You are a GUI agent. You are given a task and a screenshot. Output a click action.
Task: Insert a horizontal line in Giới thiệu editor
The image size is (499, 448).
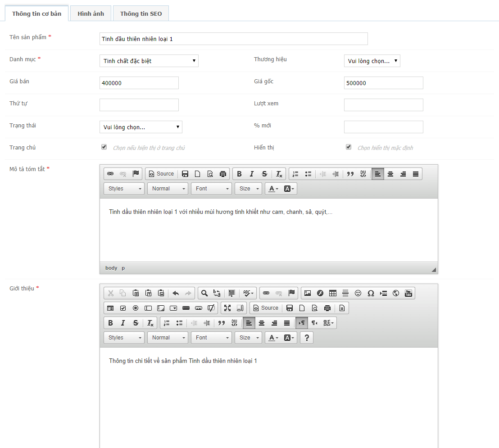click(345, 293)
